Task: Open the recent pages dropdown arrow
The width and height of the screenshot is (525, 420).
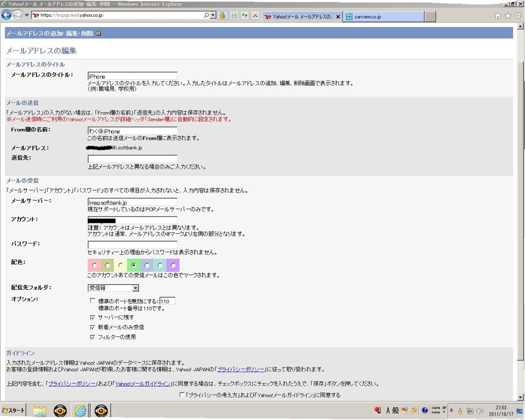Action: pos(27,16)
